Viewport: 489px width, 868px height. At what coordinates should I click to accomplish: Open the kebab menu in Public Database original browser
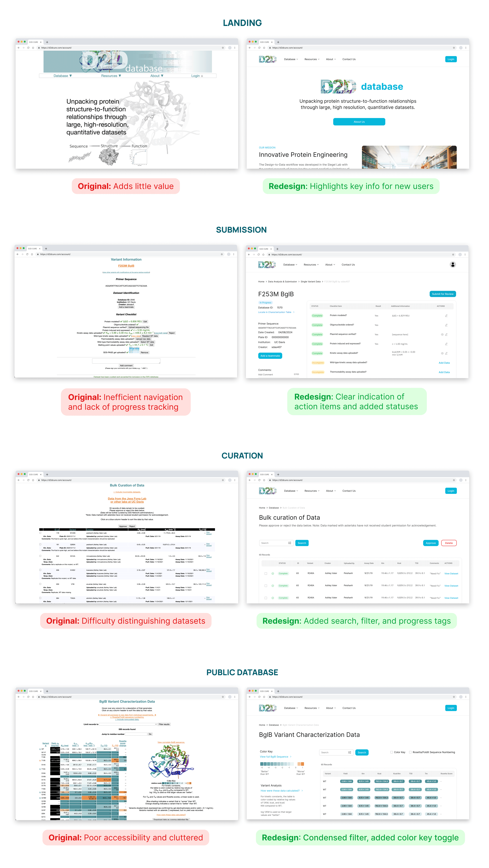[235, 697]
